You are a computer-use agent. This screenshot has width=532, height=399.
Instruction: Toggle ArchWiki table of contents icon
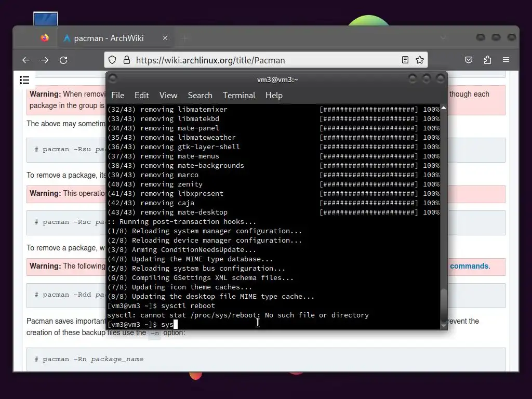pyautogui.click(x=24, y=80)
